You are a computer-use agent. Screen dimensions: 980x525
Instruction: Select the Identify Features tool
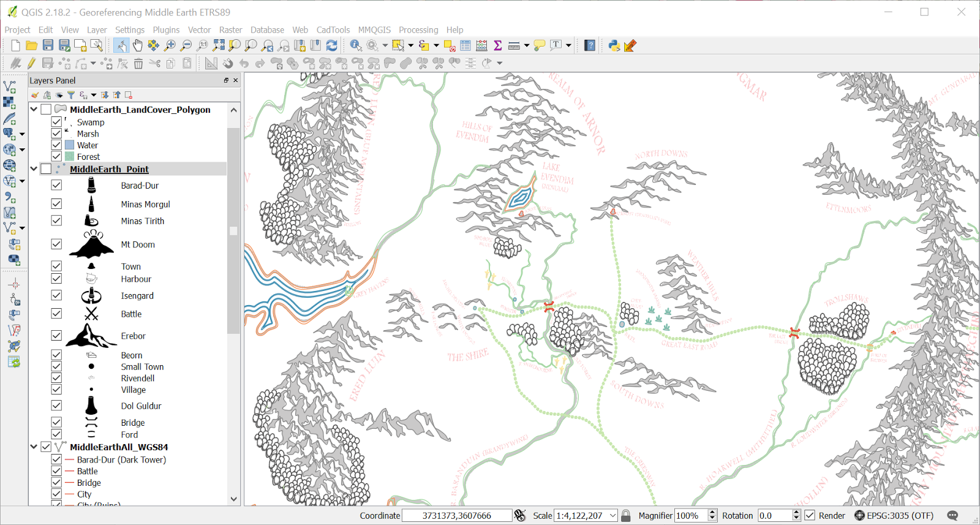click(356, 45)
